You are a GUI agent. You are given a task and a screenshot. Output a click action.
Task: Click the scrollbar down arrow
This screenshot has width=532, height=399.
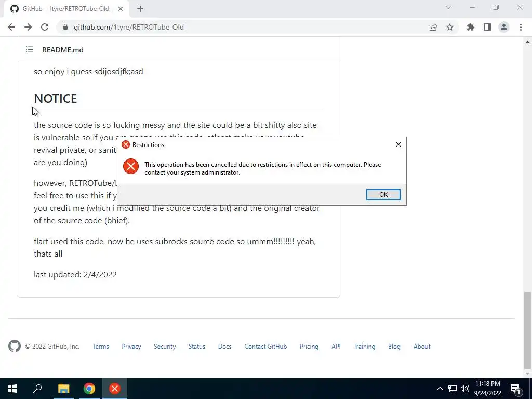point(527,374)
